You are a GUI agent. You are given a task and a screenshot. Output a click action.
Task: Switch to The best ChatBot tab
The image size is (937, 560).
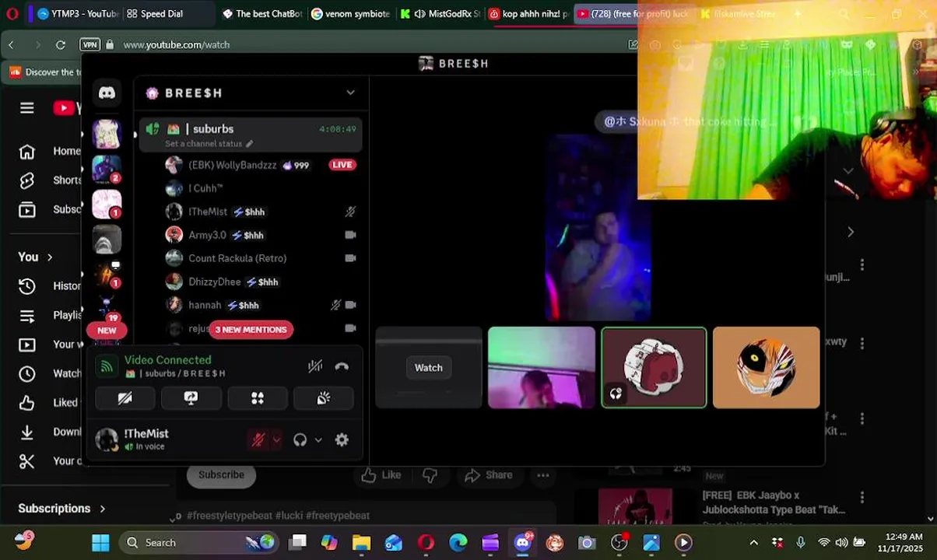pos(261,13)
